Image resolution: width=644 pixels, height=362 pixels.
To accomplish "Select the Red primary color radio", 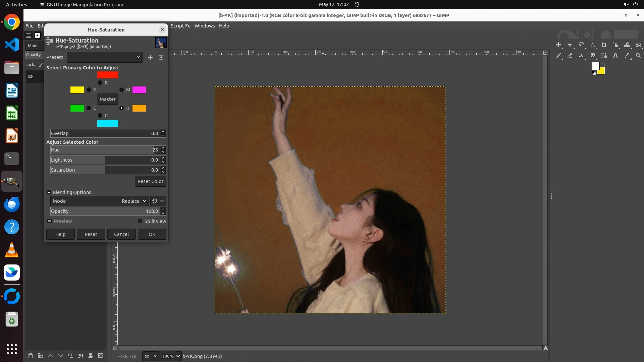I will click(x=100, y=83).
